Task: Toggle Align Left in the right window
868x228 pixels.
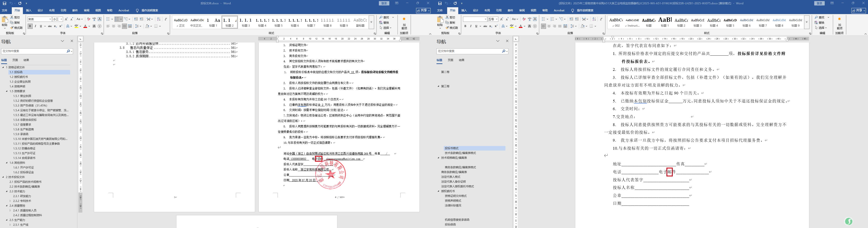Action: (x=544, y=26)
